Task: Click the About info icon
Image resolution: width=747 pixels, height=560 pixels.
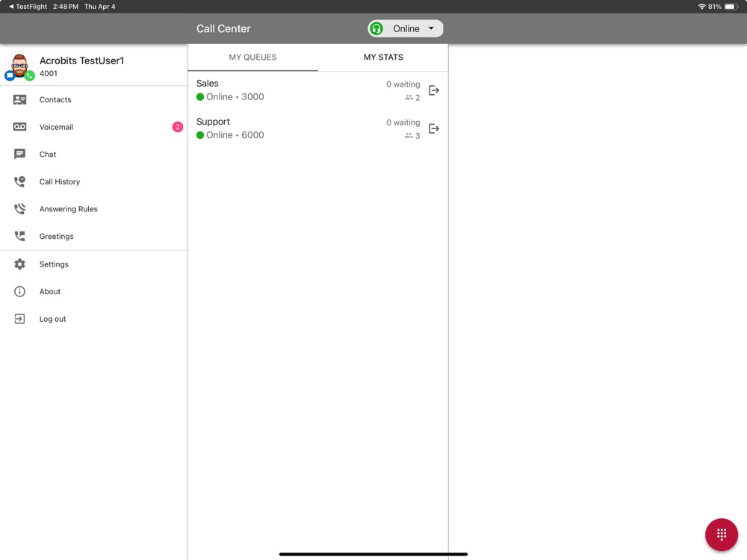Action: pos(19,291)
